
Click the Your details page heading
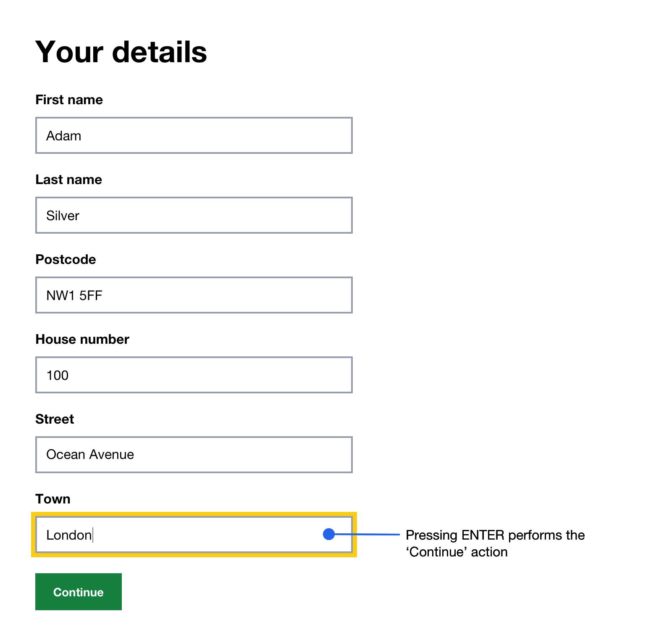click(x=121, y=51)
